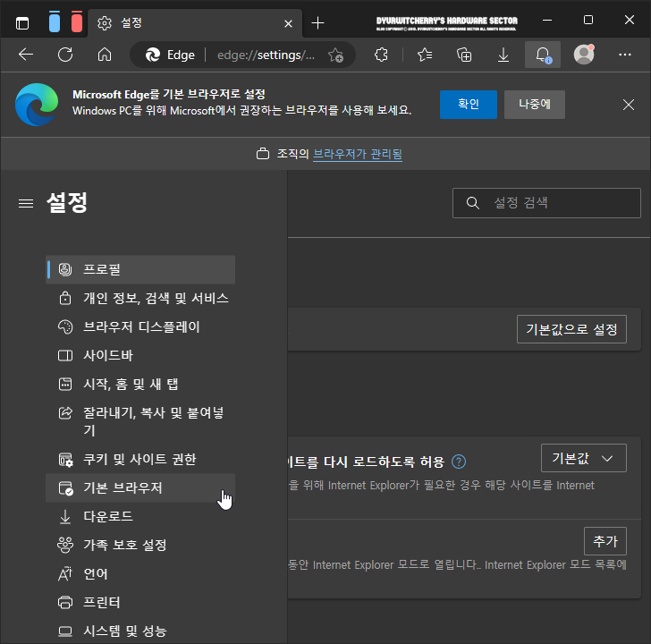Click the 확인 button

(469, 105)
